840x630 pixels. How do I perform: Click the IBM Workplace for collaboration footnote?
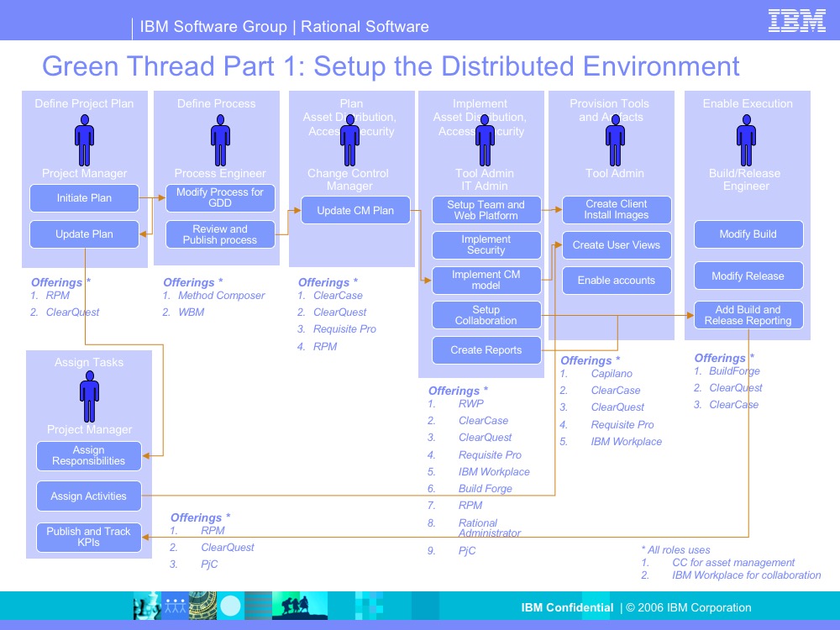[746, 575]
